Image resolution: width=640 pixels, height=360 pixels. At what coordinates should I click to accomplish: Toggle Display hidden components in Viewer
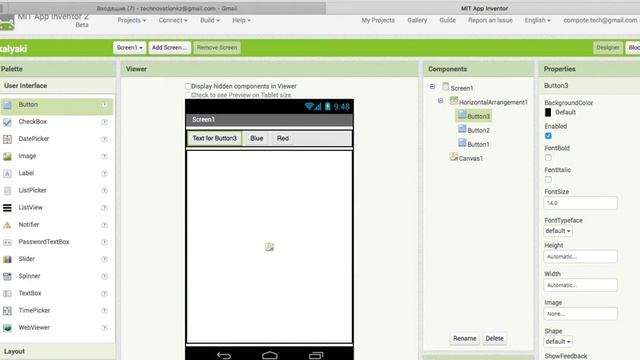(x=188, y=86)
